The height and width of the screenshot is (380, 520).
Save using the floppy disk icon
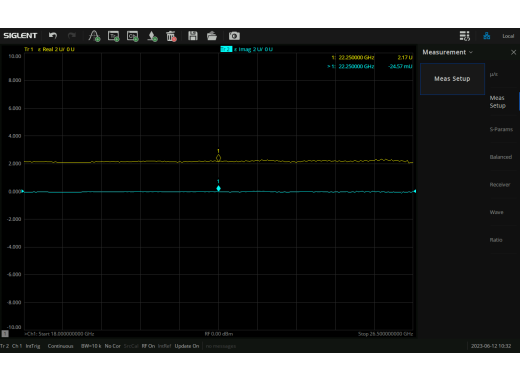(193, 36)
